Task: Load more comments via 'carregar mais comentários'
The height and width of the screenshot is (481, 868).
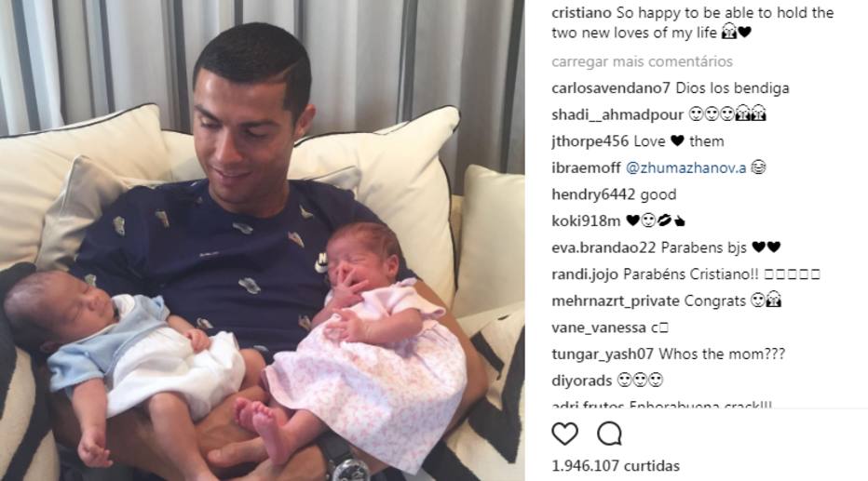Action: coord(642,61)
